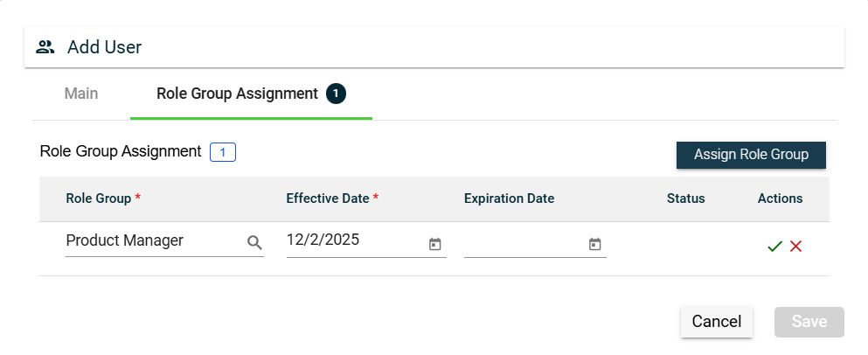Click the Actions column header
This screenshot has width=868, height=355.
point(780,198)
